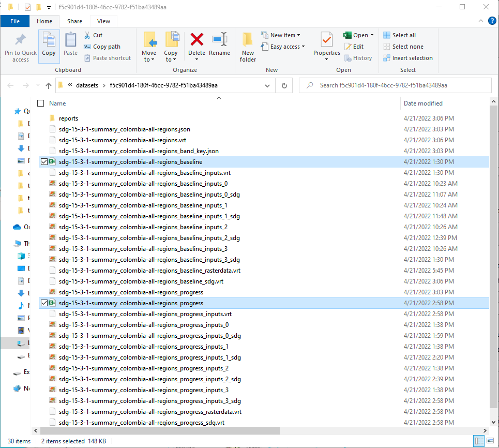499x448 pixels.
Task: Click the Delete icon in ribbon
Action: [x=196, y=40]
